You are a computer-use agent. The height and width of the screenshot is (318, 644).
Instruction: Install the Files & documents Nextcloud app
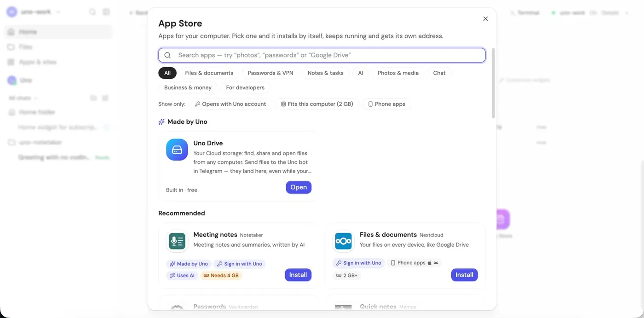(x=464, y=275)
